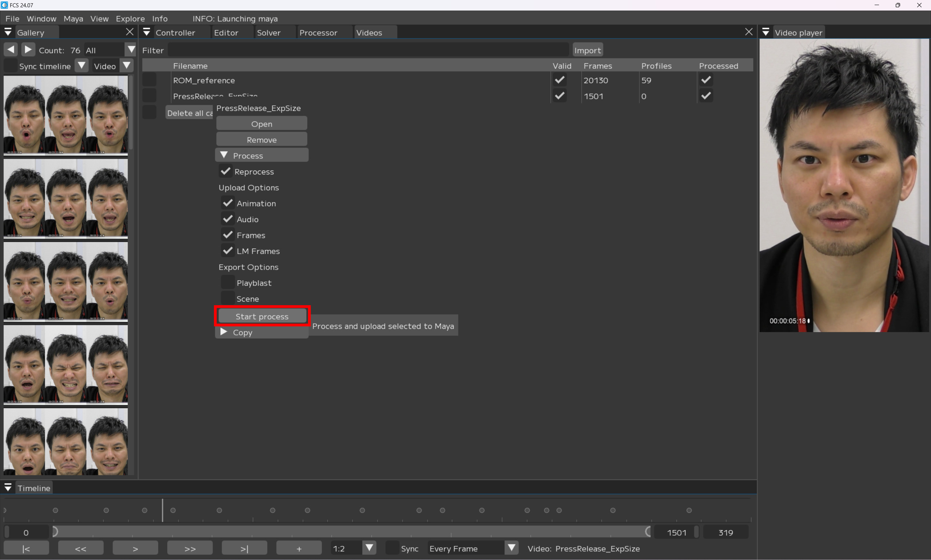Screen dimensions: 931x560
Task: Close the Gallery panel
Action: coord(129,32)
